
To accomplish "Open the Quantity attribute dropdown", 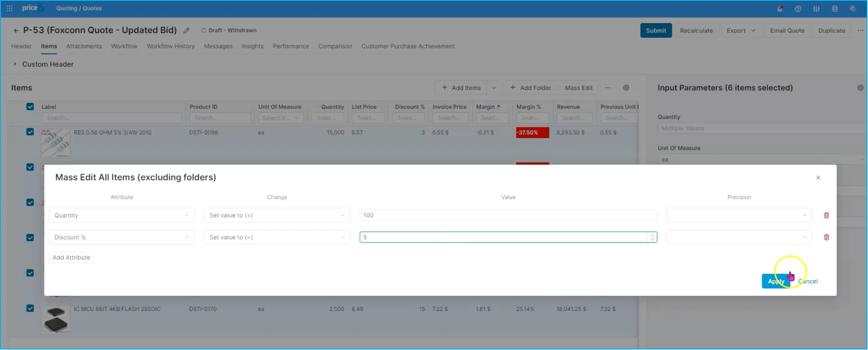I will 121,215.
